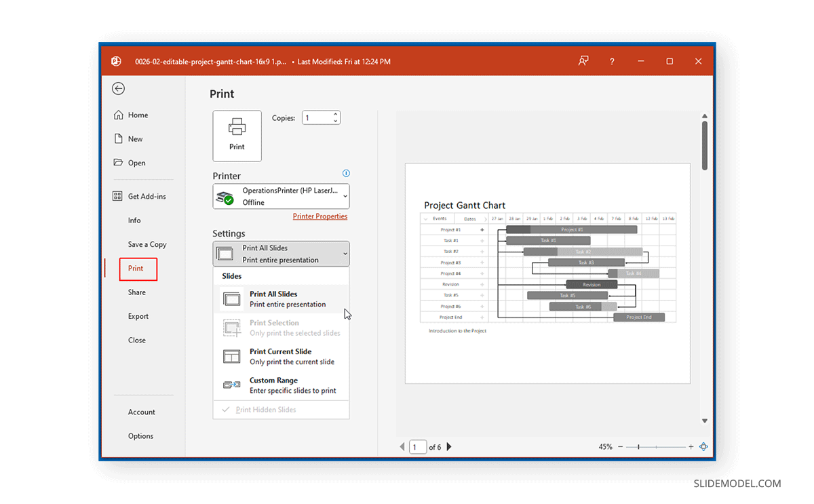Screen dimensions: 814x504
Task: Open the printer selection dropdown
Action: 282,196
